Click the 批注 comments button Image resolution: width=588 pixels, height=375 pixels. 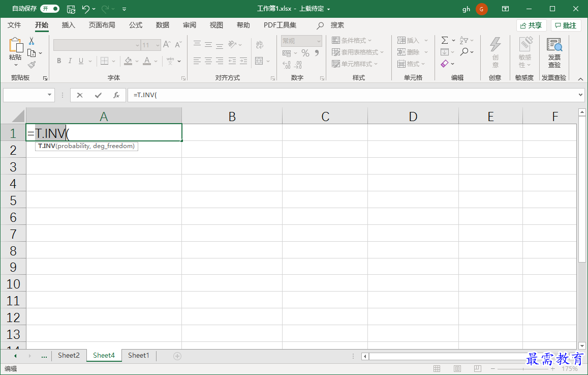(566, 25)
